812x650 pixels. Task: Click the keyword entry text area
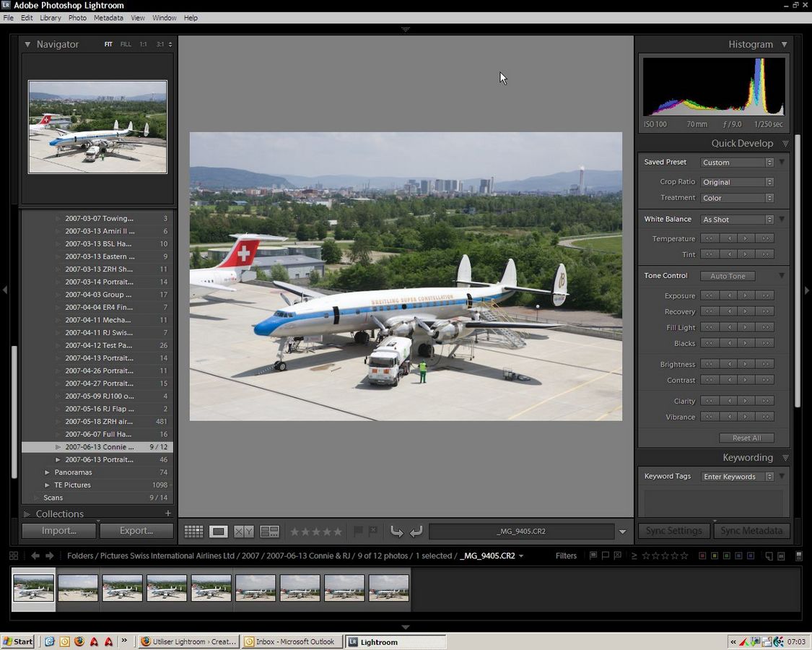[714, 502]
